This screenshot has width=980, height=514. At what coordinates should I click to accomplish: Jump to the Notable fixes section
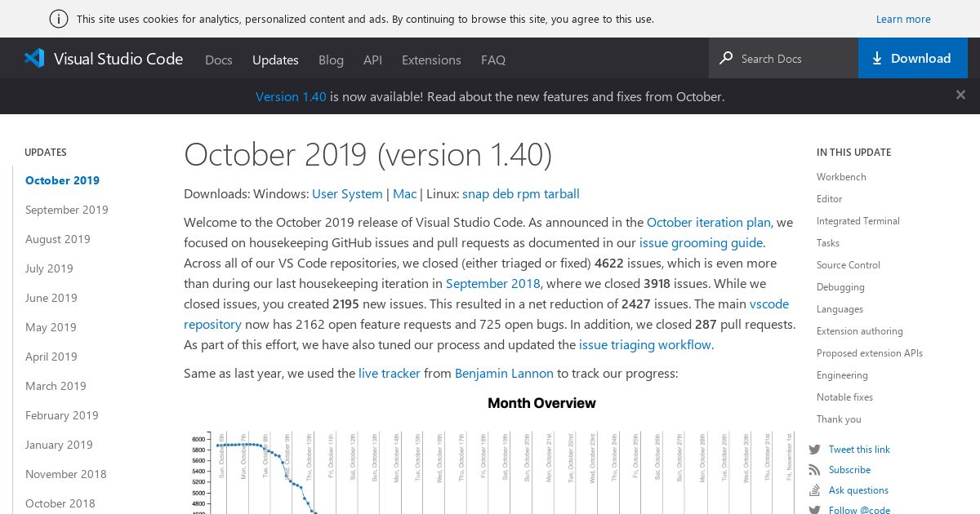[x=844, y=397]
